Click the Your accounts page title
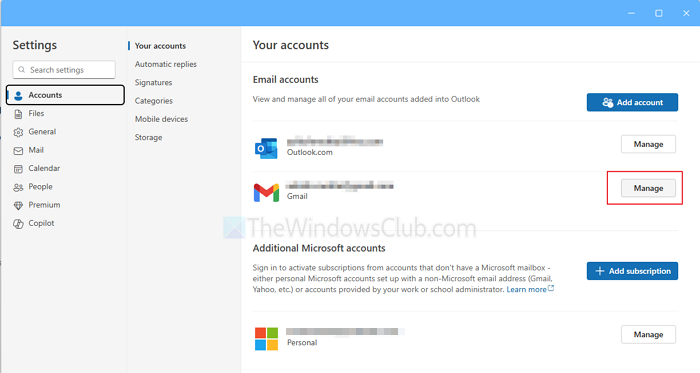The image size is (700, 373). point(291,45)
